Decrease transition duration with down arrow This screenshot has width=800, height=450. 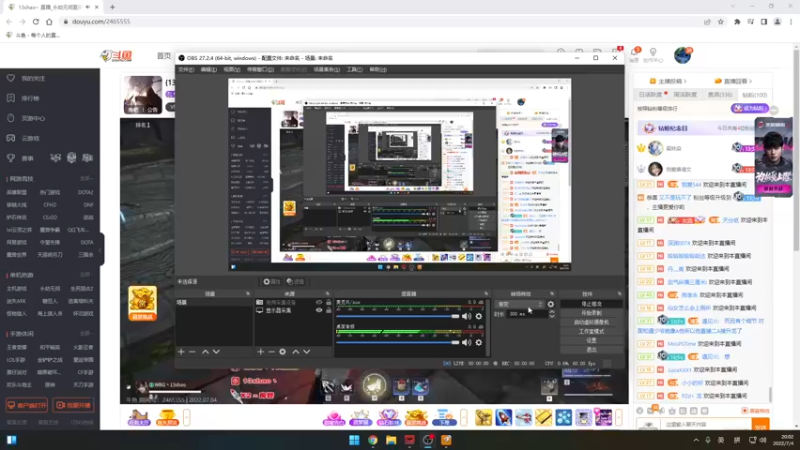[x=552, y=316]
